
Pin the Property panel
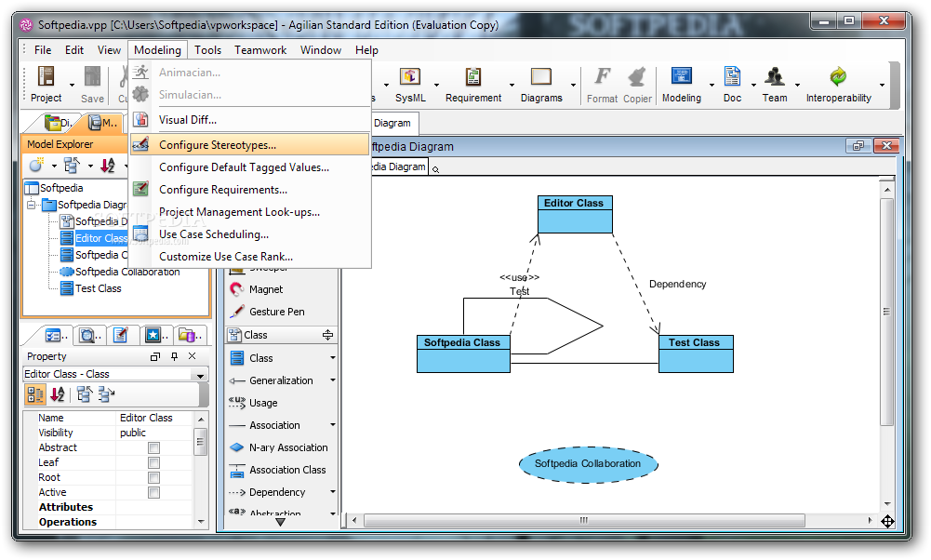click(174, 356)
